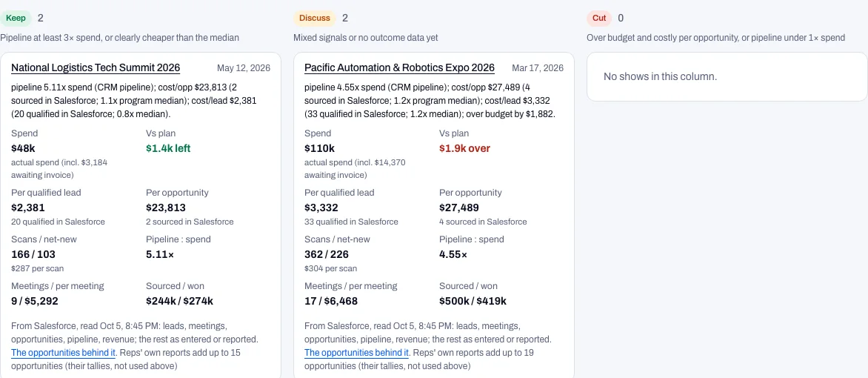Click the $2,381 per qualified lead value

(x=28, y=208)
